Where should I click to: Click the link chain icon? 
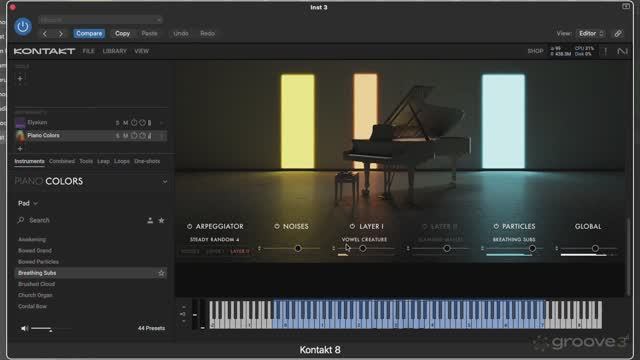618,33
